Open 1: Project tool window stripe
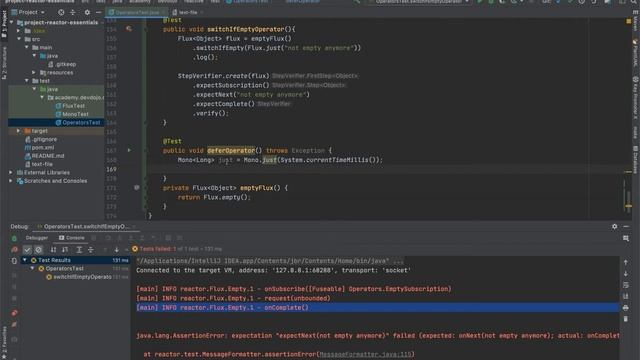 tap(4, 24)
